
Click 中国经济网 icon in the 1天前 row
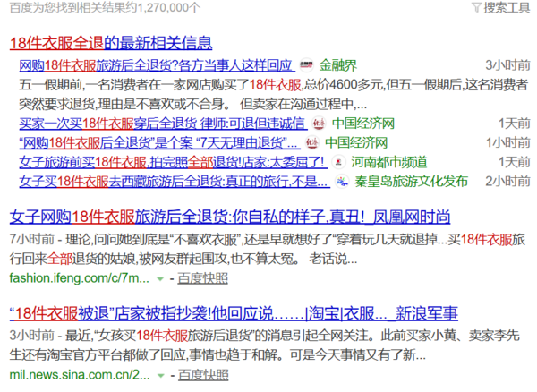click(x=319, y=124)
